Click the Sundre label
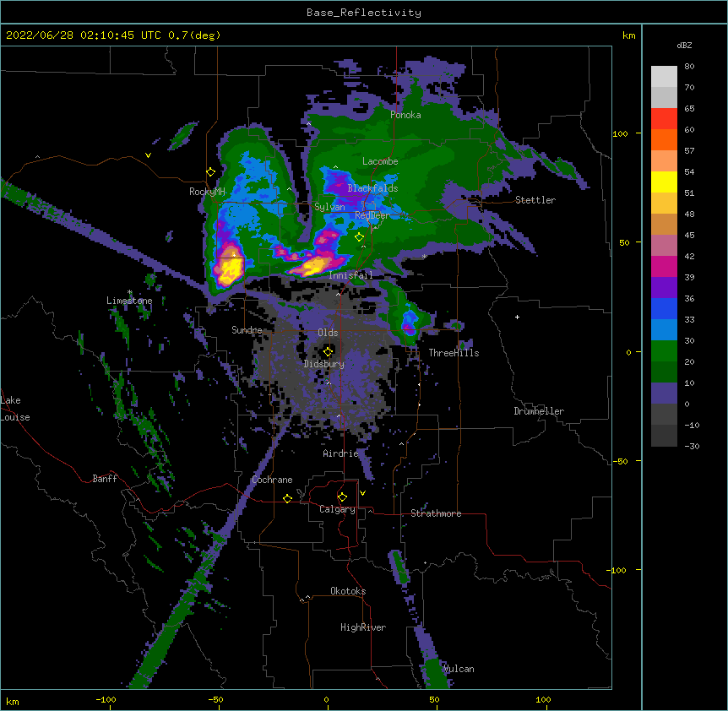Screen dimensions: 728x711 click(x=247, y=330)
